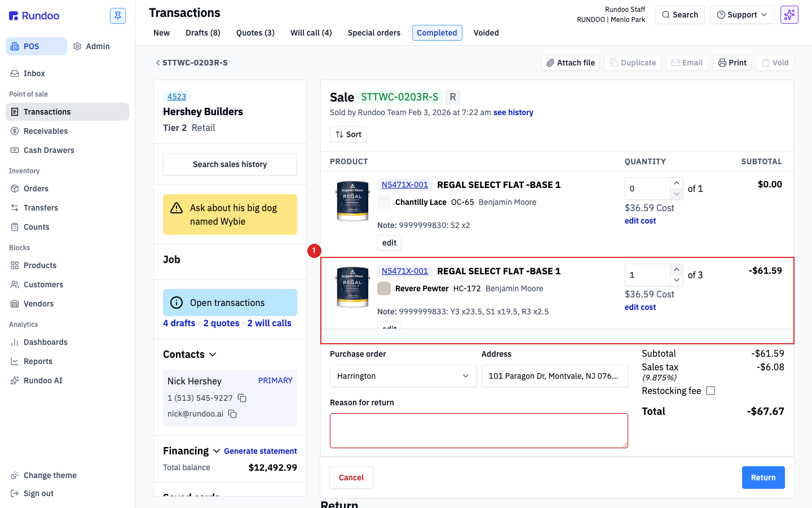Click the Reason for return text box
This screenshot has width=812, height=508.
click(x=479, y=431)
